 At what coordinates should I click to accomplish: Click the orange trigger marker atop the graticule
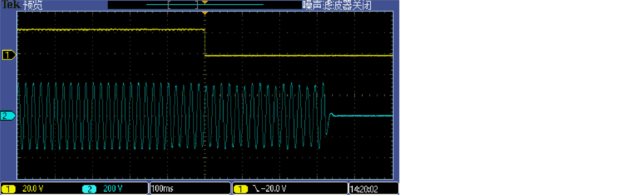[205, 13]
